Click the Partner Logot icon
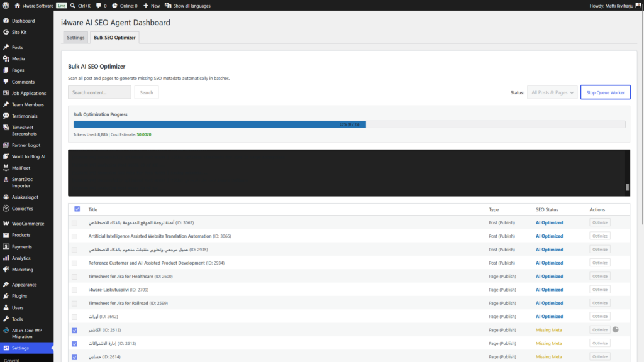644x362 pixels. point(6,145)
